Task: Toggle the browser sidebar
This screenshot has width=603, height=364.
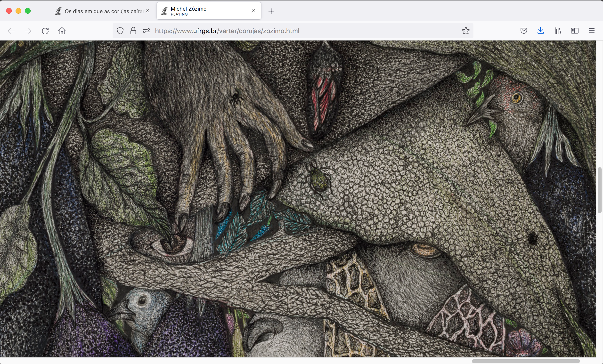Action: (574, 31)
